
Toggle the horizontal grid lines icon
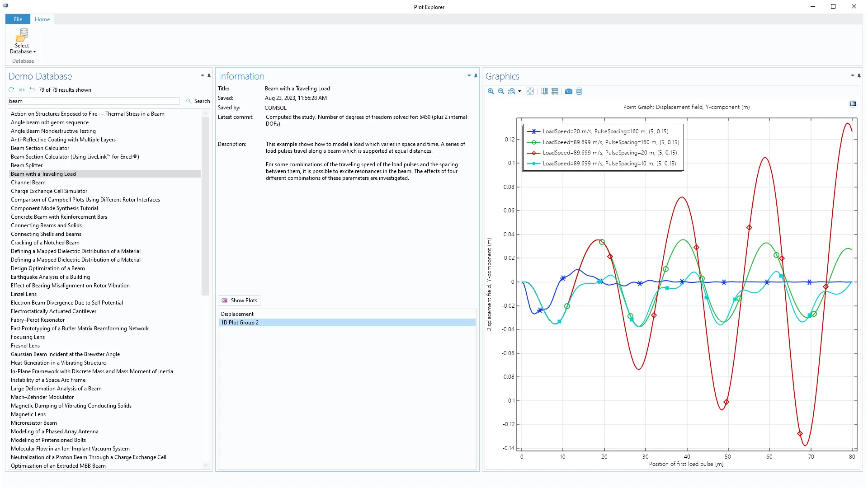(x=555, y=91)
